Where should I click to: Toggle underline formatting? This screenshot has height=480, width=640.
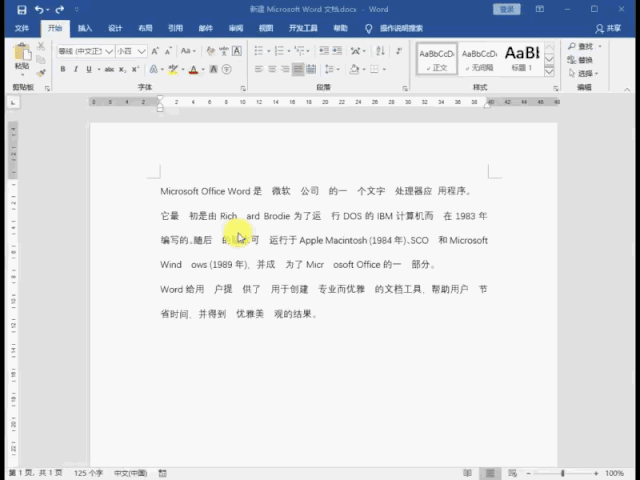tap(89, 69)
